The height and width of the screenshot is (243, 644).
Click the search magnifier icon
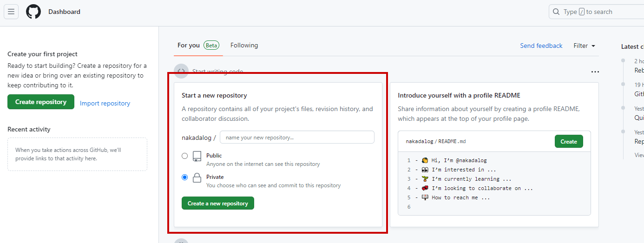(x=556, y=12)
